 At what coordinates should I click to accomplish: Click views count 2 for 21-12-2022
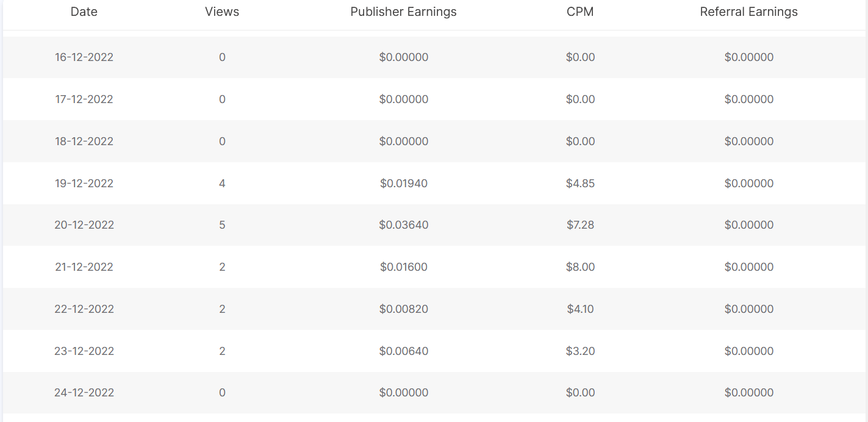222,267
